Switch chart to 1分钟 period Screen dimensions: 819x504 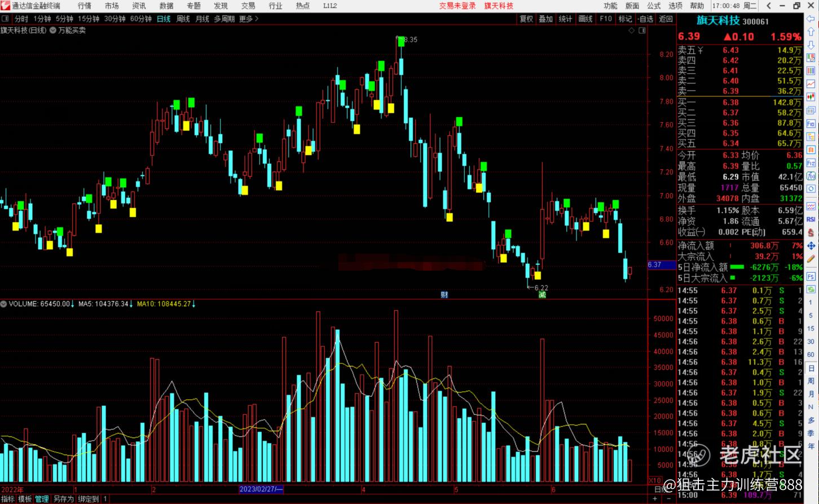point(42,19)
